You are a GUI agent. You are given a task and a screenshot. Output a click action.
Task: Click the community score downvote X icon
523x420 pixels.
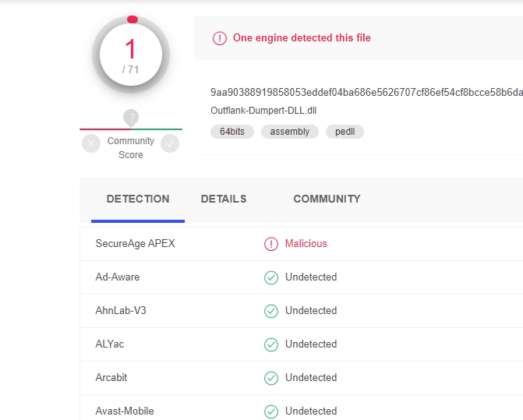click(91, 143)
